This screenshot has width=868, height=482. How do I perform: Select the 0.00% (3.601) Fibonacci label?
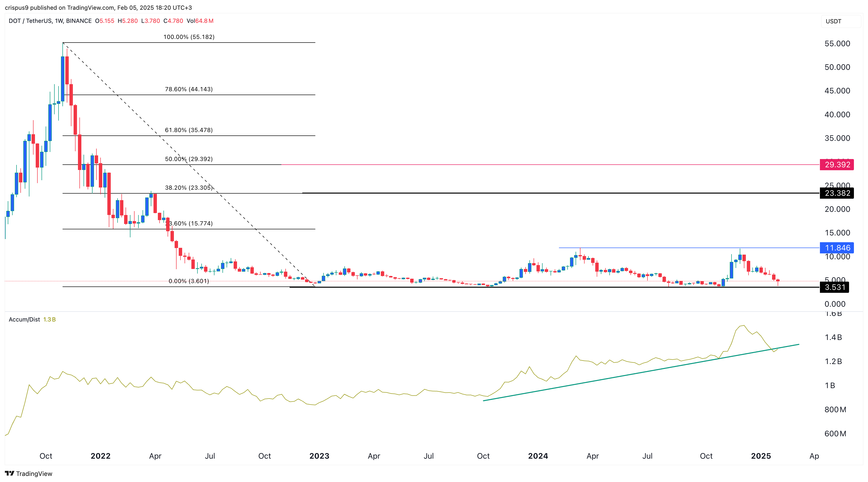click(x=189, y=281)
